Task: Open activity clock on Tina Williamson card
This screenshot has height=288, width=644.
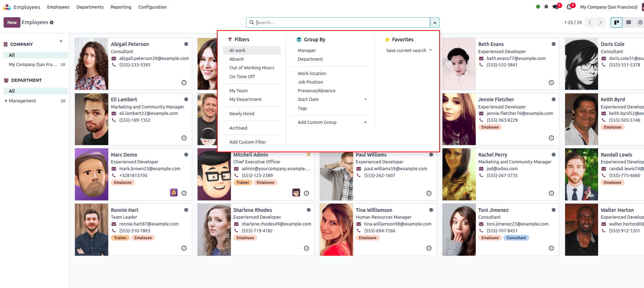Action: tap(429, 248)
